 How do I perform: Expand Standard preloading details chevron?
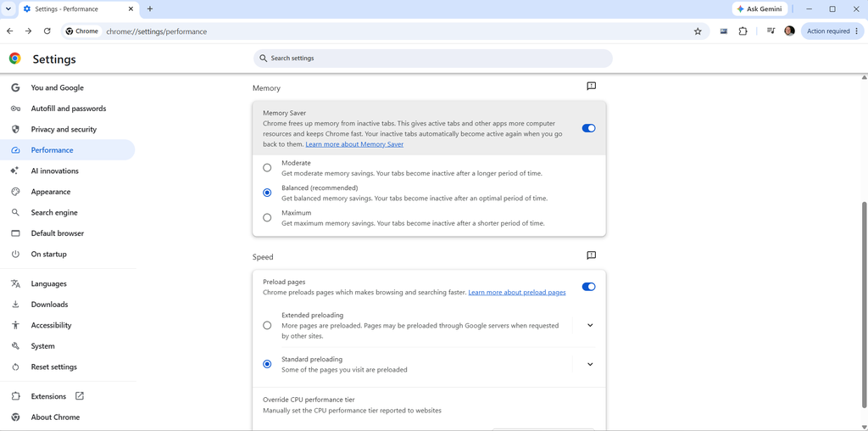pos(590,364)
